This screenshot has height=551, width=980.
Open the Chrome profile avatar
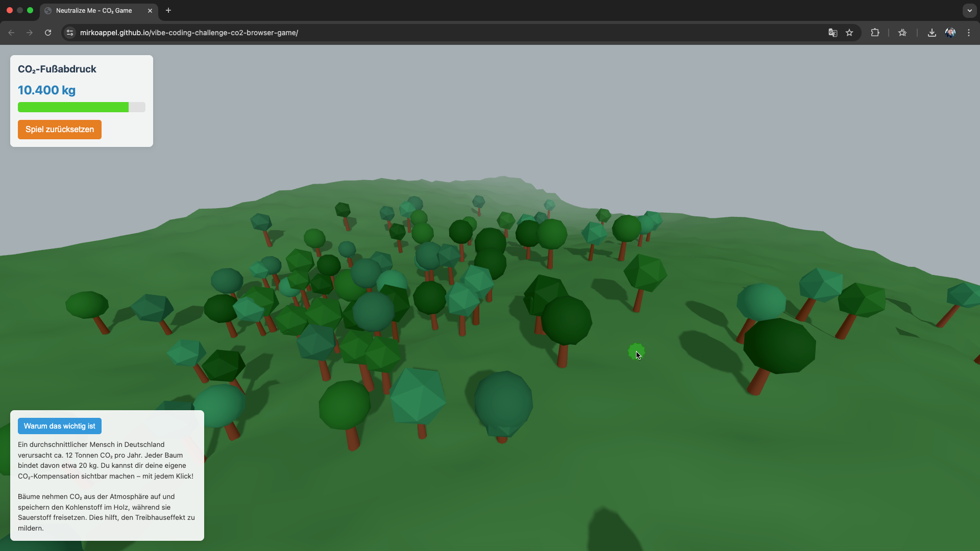click(x=950, y=33)
